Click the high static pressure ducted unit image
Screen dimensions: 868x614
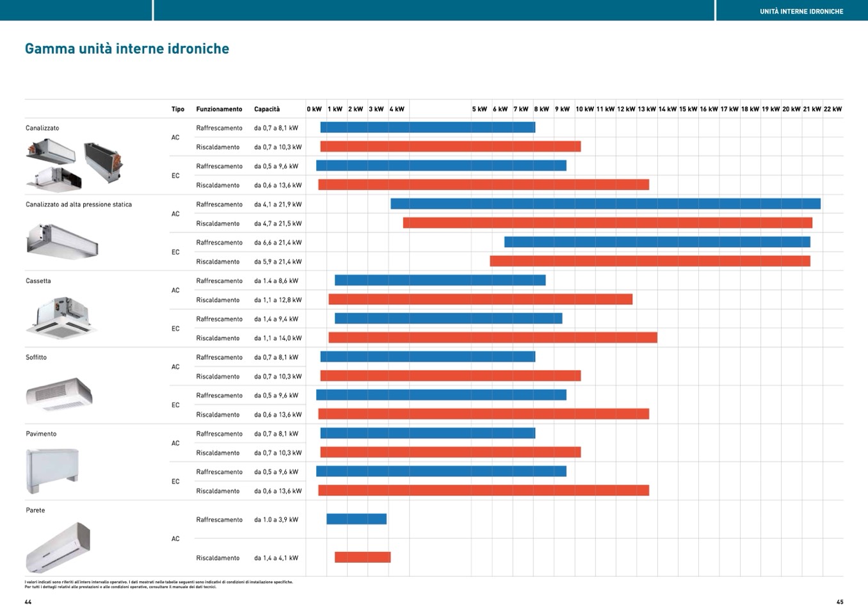[x=62, y=241]
